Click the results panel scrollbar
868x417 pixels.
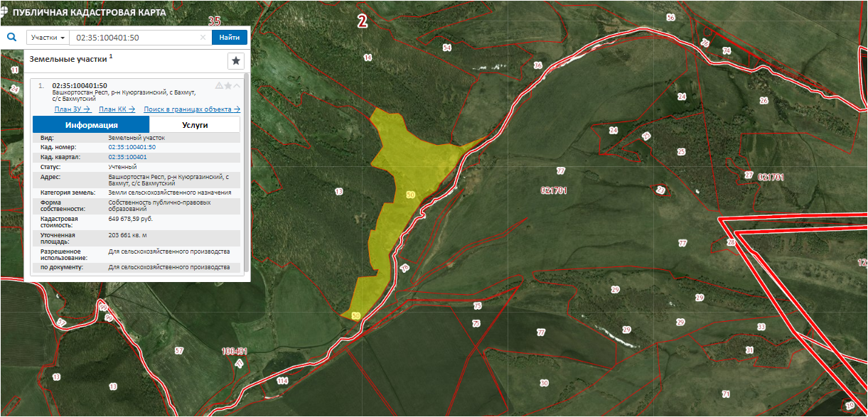(246, 170)
